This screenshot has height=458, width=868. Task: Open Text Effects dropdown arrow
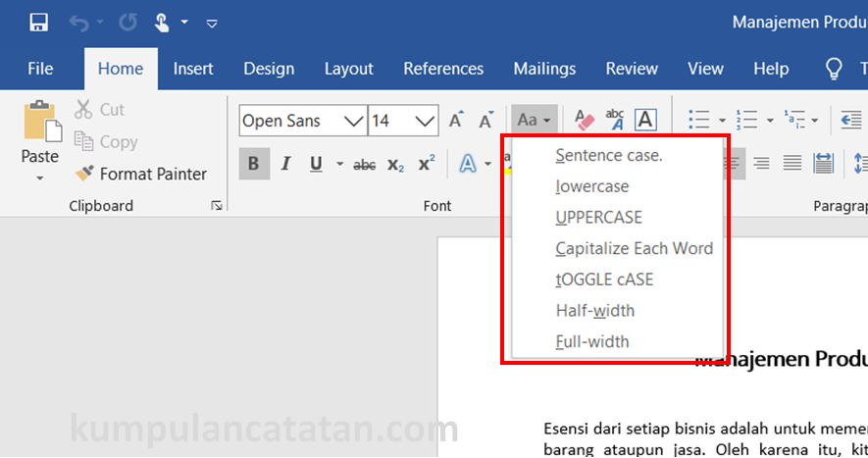point(487,164)
